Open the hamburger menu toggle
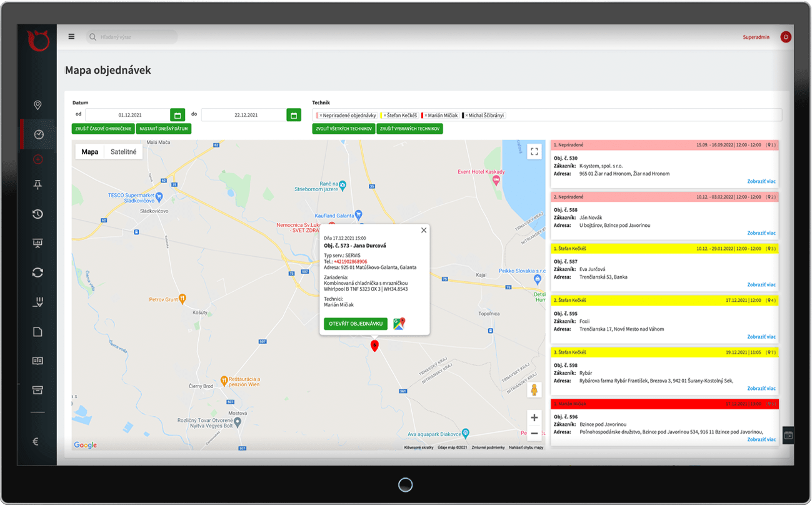The image size is (812, 505). coord(71,37)
